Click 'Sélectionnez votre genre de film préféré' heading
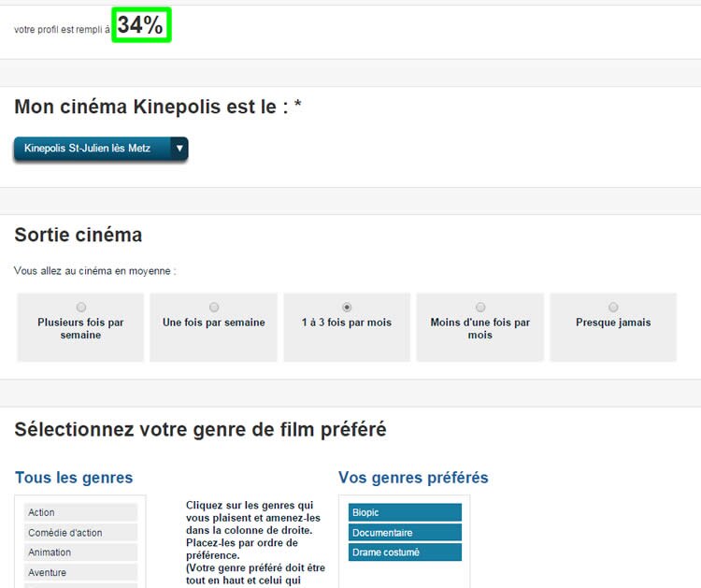701x588 pixels. coord(200,429)
